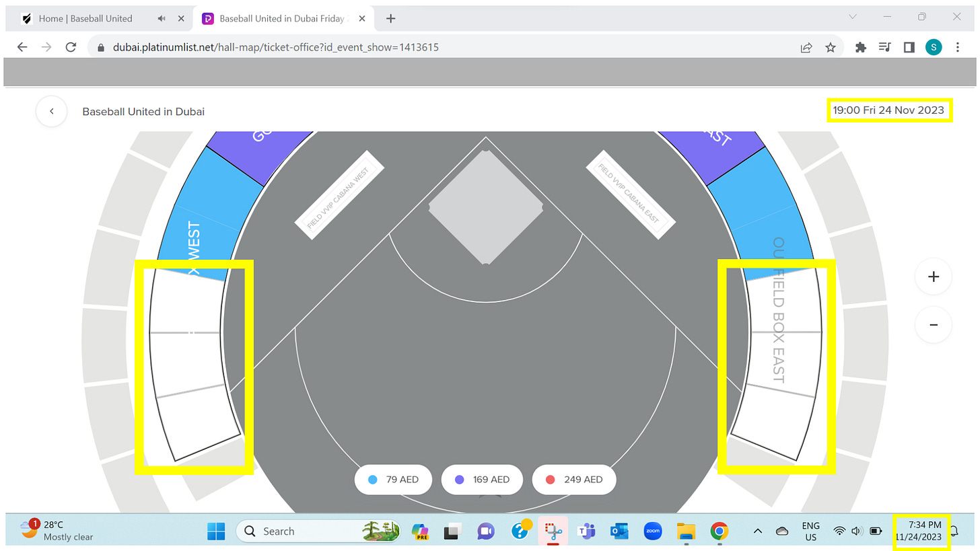Open File Explorer from the taskbar
This screenshot has width=980, height=551.
click(x=686, y=531)
